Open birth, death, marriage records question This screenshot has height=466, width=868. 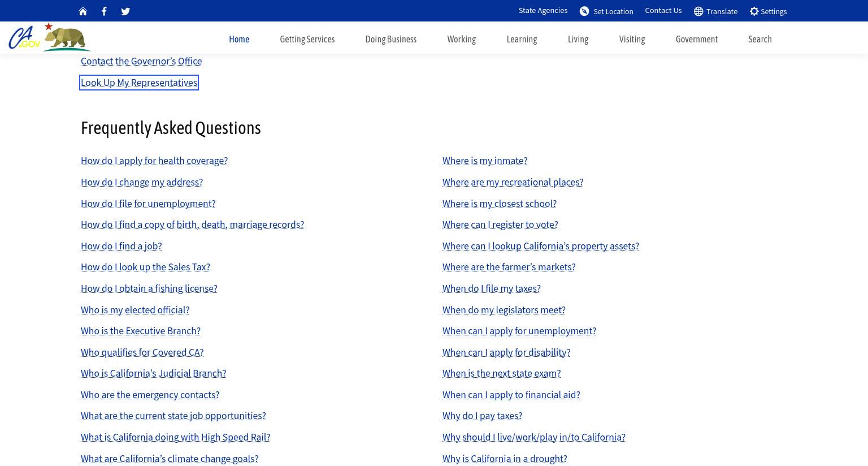(192, 225)
